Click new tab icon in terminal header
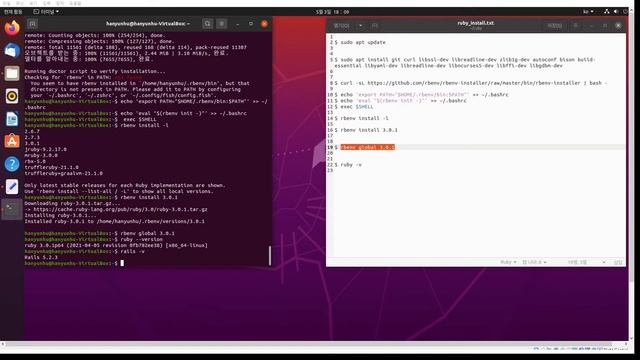The height and width of the screenshot is (360, 640). click(32, 24)
